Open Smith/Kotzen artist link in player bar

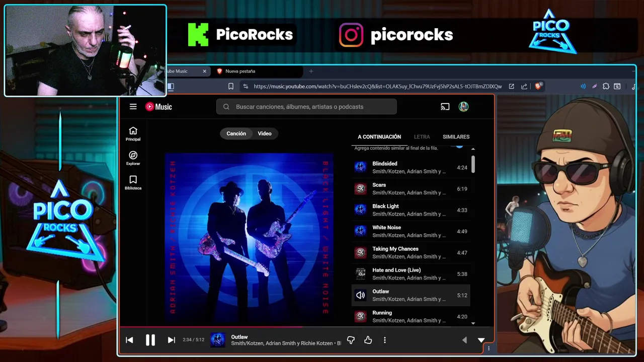click(x=247, y=343)
